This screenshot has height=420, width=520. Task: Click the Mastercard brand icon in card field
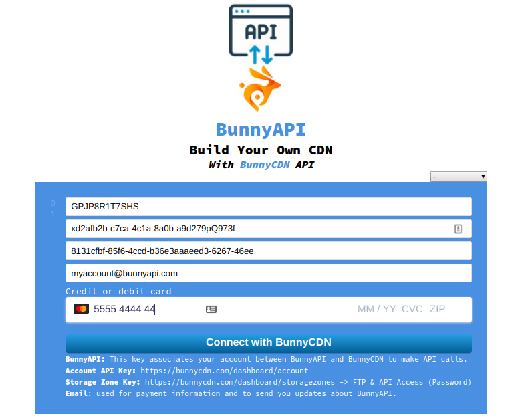click(x=81, y=309)
